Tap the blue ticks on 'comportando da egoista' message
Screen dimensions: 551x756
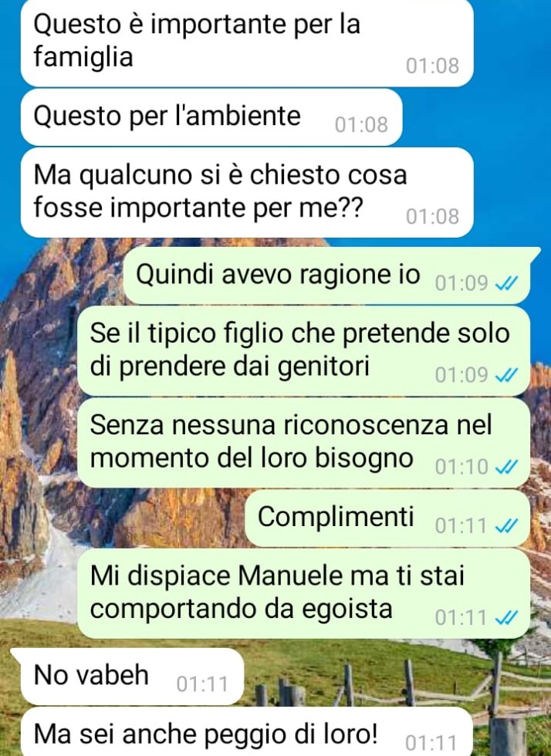point(506,617)
